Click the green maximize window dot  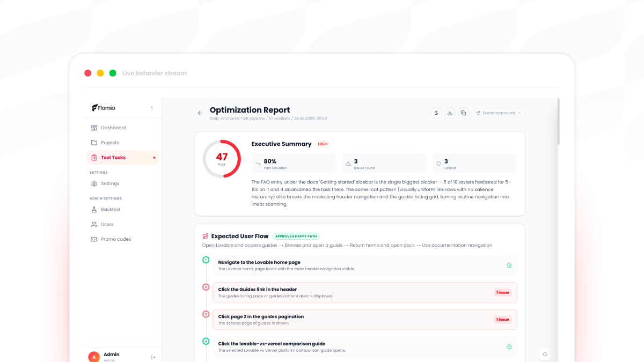113,73
